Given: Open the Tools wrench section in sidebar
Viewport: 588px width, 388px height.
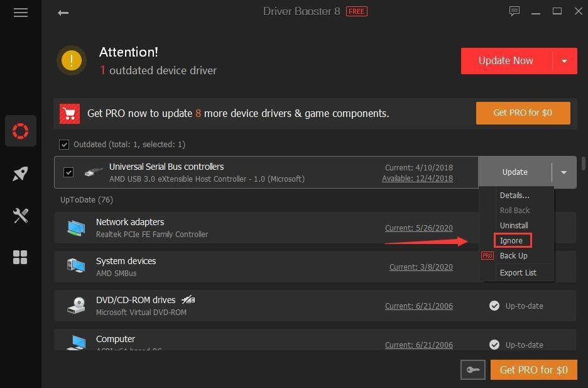Looking at the screenshot, I should 21,215.
